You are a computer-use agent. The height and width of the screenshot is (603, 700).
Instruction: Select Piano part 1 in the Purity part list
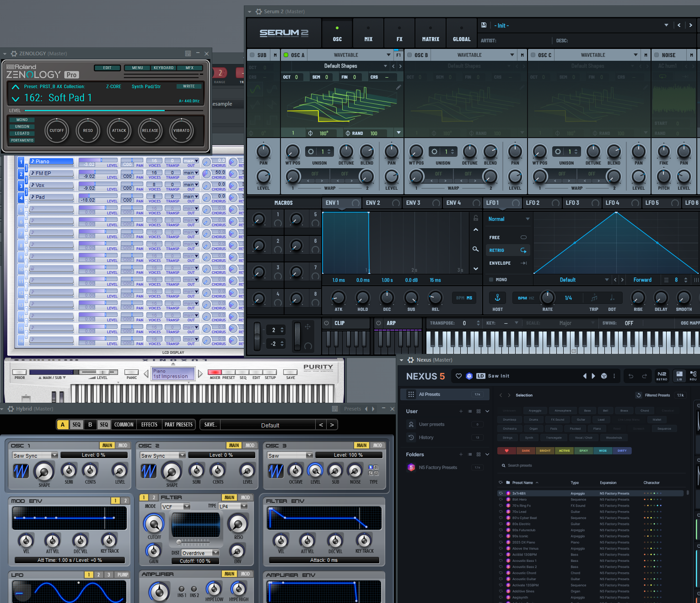[51, 161]
